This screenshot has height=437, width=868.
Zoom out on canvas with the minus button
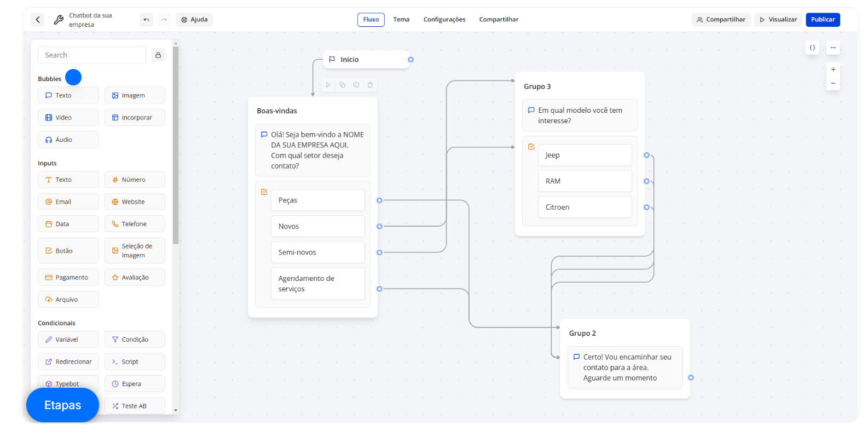point(833,84)
